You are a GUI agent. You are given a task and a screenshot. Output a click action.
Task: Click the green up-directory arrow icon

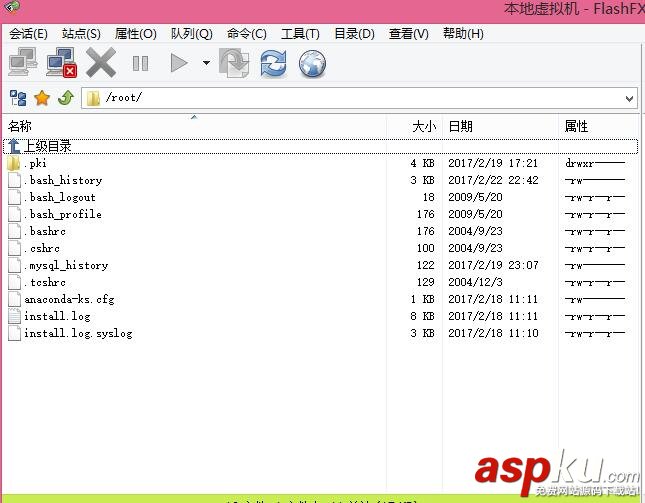coord(66,98)
